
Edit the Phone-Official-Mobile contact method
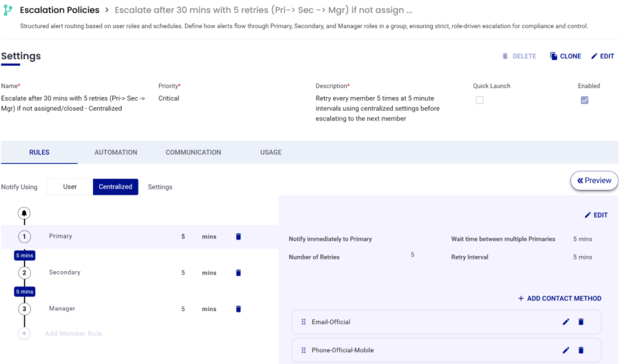click(566, 350)
